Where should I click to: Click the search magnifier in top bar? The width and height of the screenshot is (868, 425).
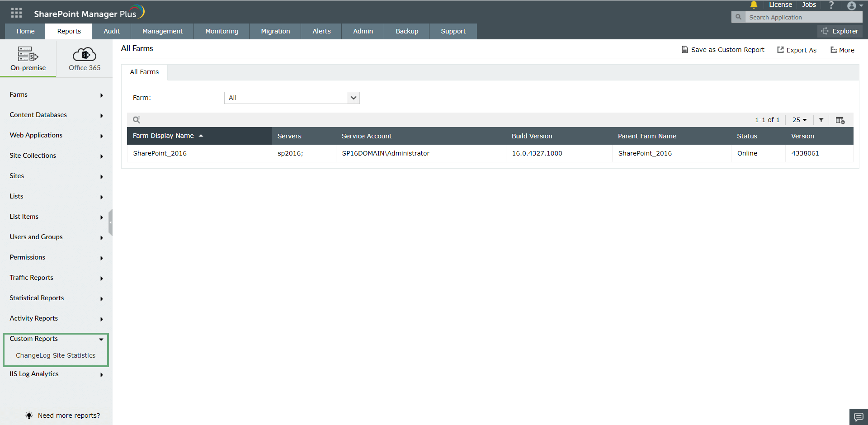tap(738, 17)
